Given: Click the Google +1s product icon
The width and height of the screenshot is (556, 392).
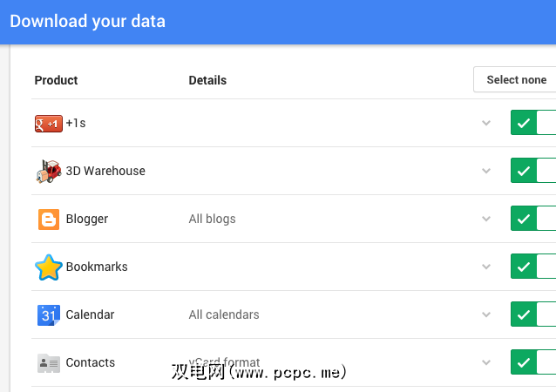Looking at the screenshot, I should point(48,124).
